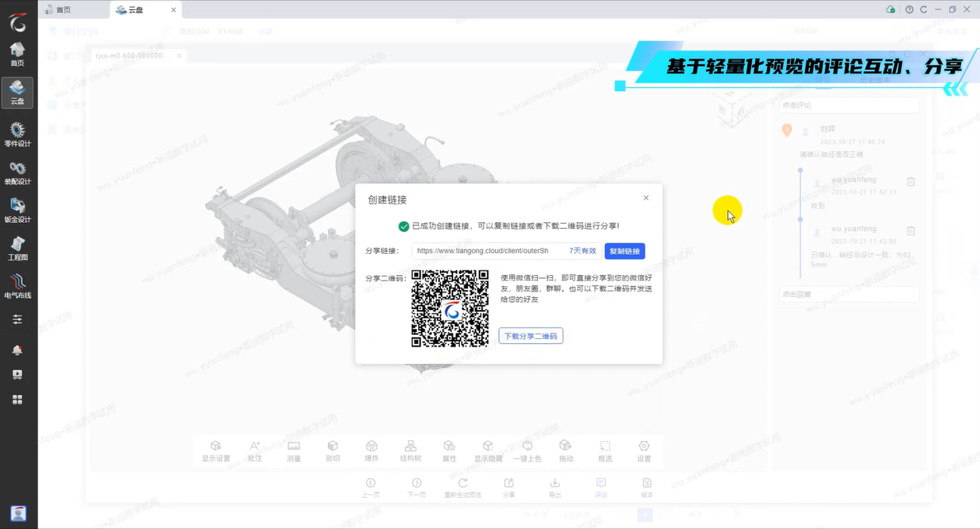Click the 爆炸 explode view tool

(372, 451)
